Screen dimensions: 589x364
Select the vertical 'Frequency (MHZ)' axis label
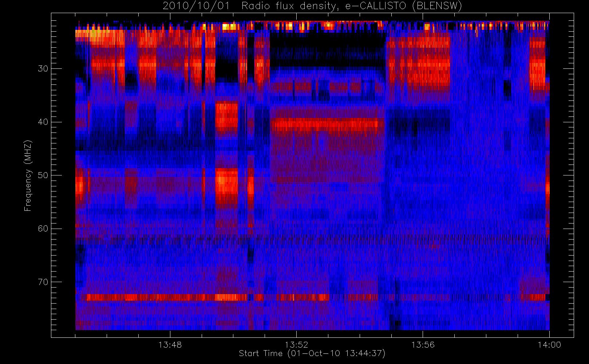tap(28, 175)
